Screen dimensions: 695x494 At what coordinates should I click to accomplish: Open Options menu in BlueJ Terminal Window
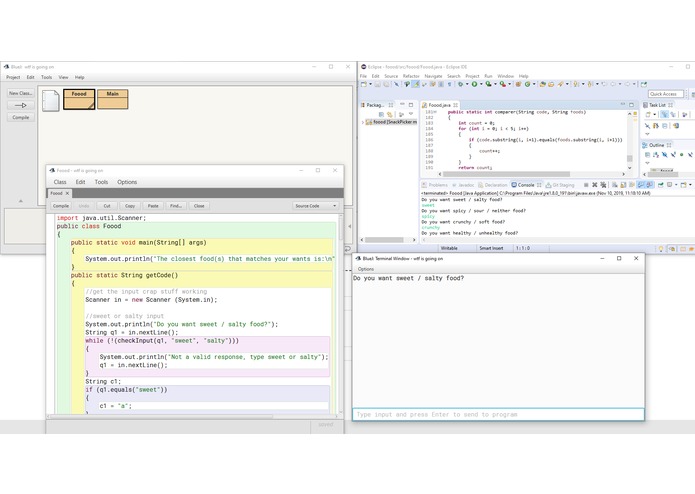coord(366,269)
